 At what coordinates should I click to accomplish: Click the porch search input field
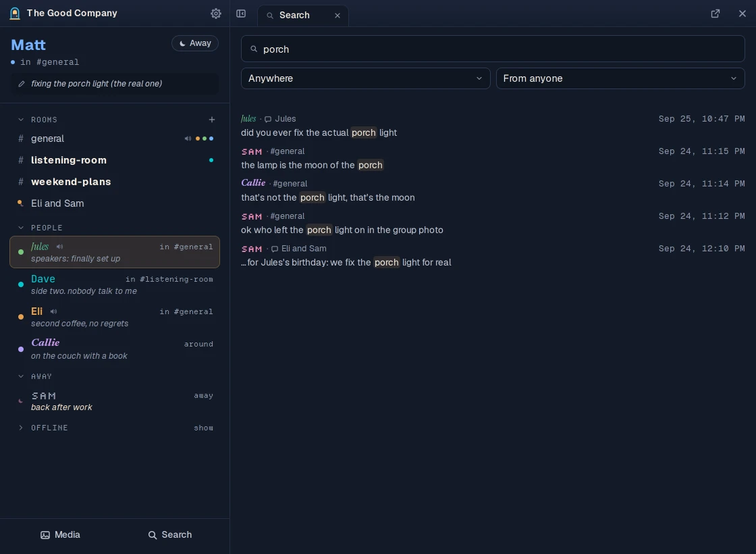(x=493, y=49)
